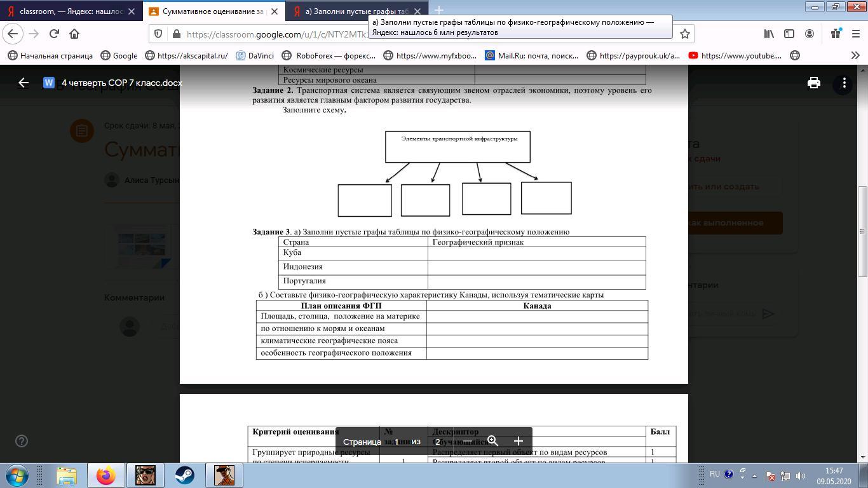This screenshot has width=868, height=488.
Task: Select the Суммативное оценивание tab
Action: click(215, 11)
